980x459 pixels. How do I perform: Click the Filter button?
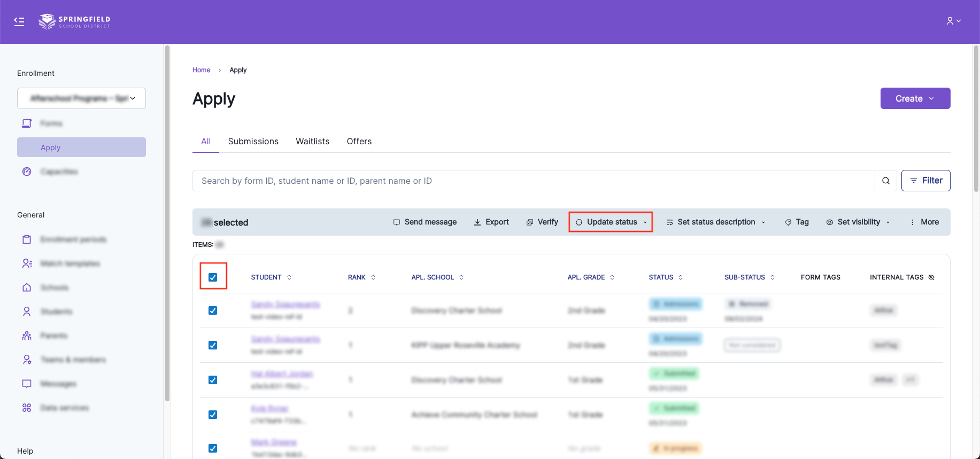coord(925,181)
